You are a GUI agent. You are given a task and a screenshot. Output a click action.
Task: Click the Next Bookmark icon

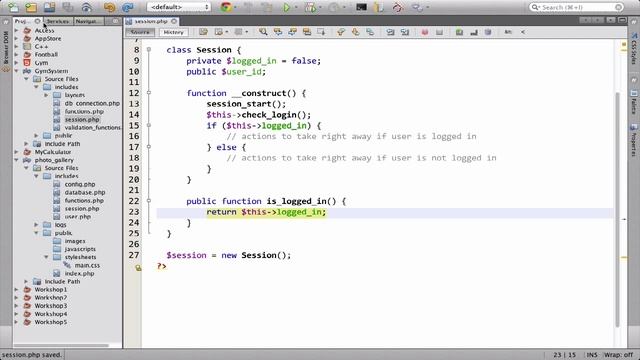coord(356,32)
